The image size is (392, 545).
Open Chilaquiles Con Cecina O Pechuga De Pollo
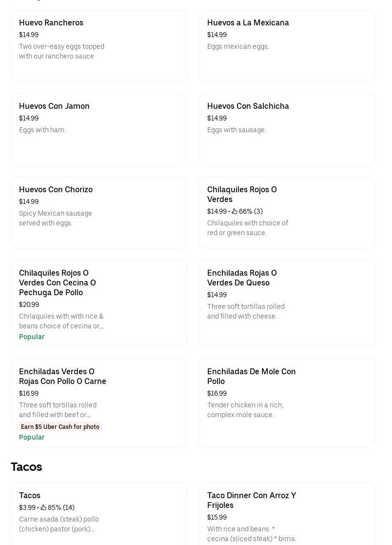[x=99, y=303]
